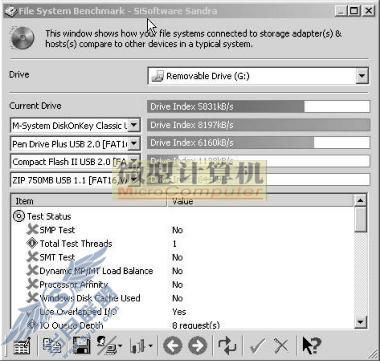This screenshot has width=380, height=361.
Task: Click the options grid icon in bottom toolbar
Action: tap(21, 346)
